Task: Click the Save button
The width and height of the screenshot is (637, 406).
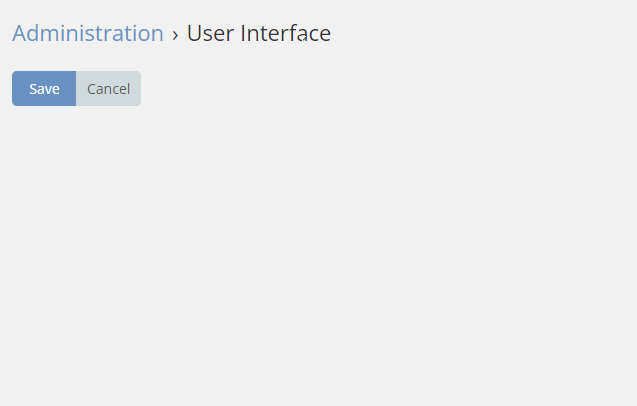Action: coord(44,88)
